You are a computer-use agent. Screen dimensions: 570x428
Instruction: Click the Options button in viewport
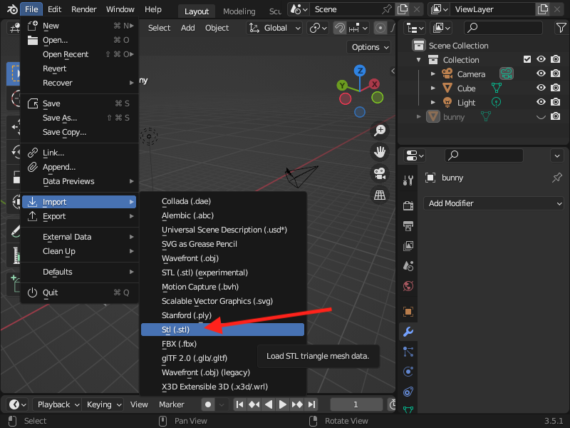point(370,47)
